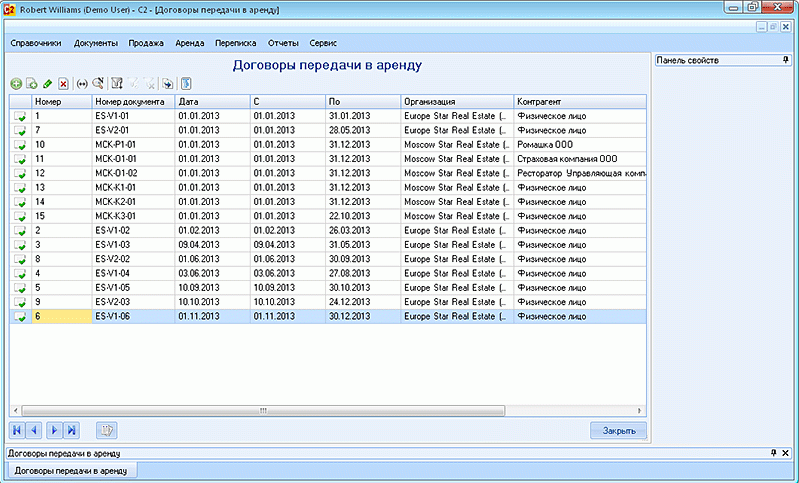Image resolution: width=799 pixels, height=483 pixels.
Task: Open the Аренда menu
Action: pyautogui.click(x=190, y=44)
